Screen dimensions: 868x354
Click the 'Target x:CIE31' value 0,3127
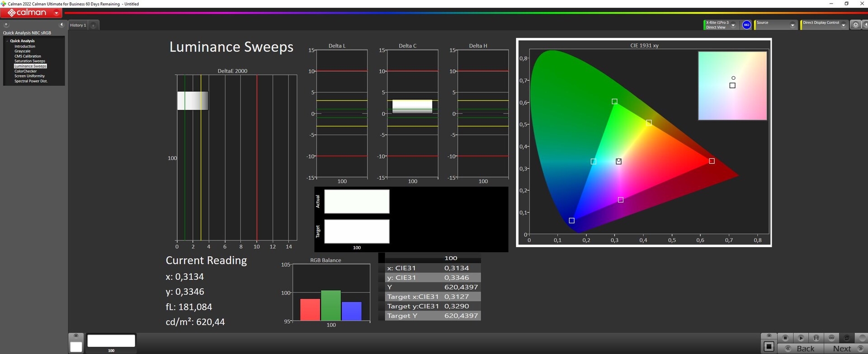coord(457,297)
